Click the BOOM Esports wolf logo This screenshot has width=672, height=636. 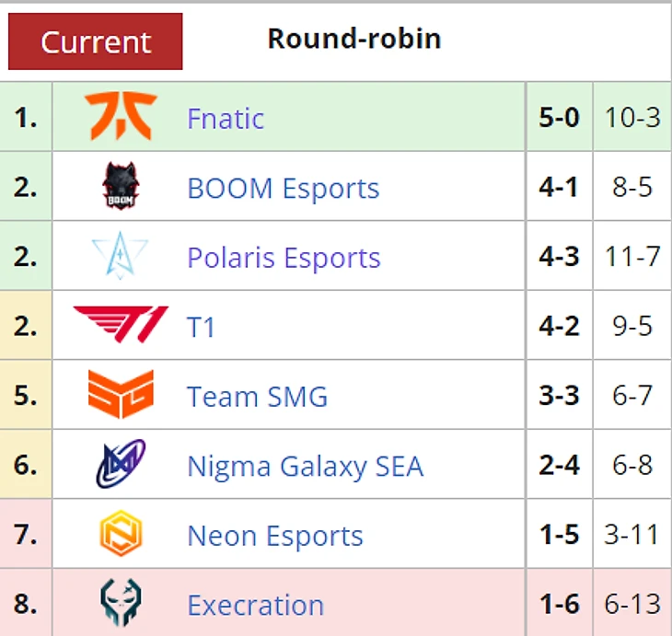coord(121,186)
